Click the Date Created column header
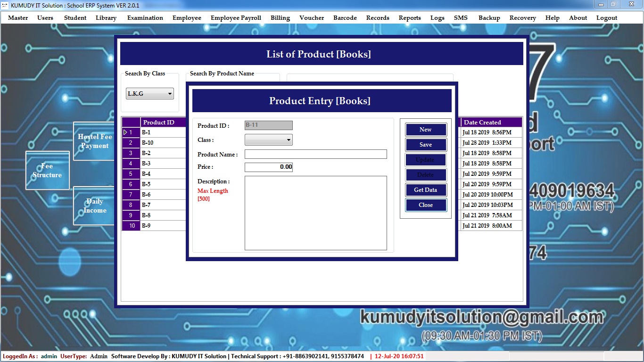644x362 pixels. (490, 122)
